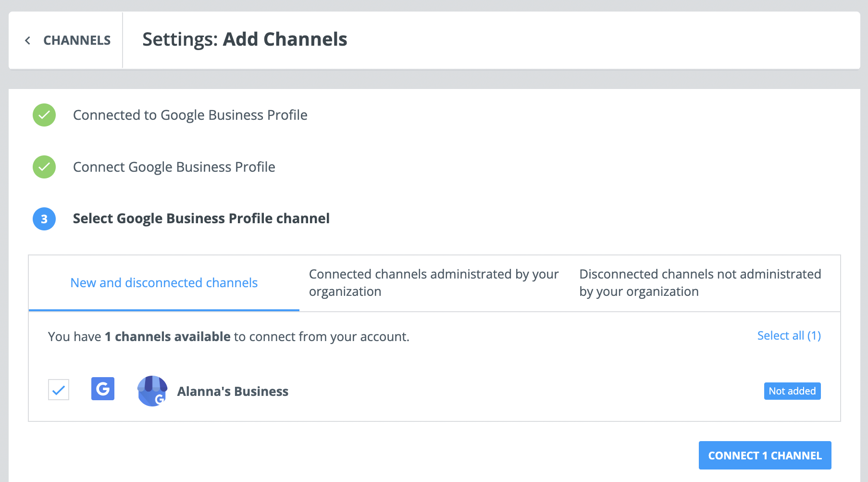Viewport: 868px width, 482px height.
Task: Select 'Select Google Business Profile channel' step heading
Action: click(201, 218)
